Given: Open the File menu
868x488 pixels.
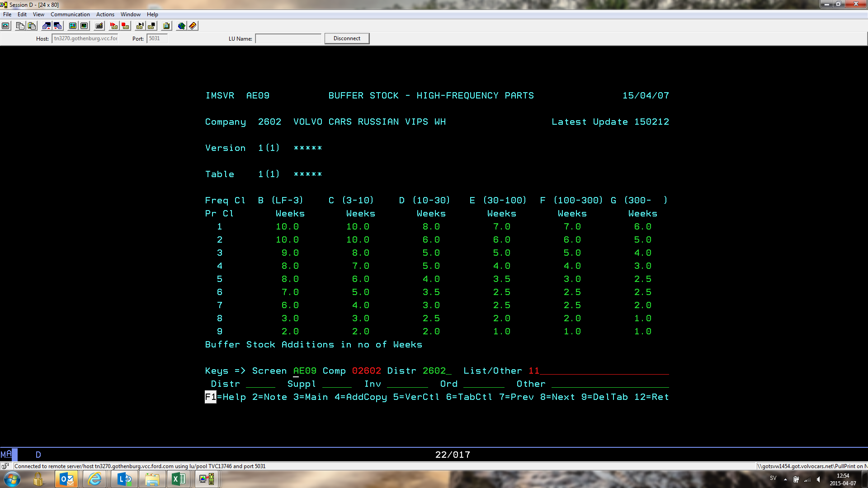Looking at the screenshot, I should 7,14.
